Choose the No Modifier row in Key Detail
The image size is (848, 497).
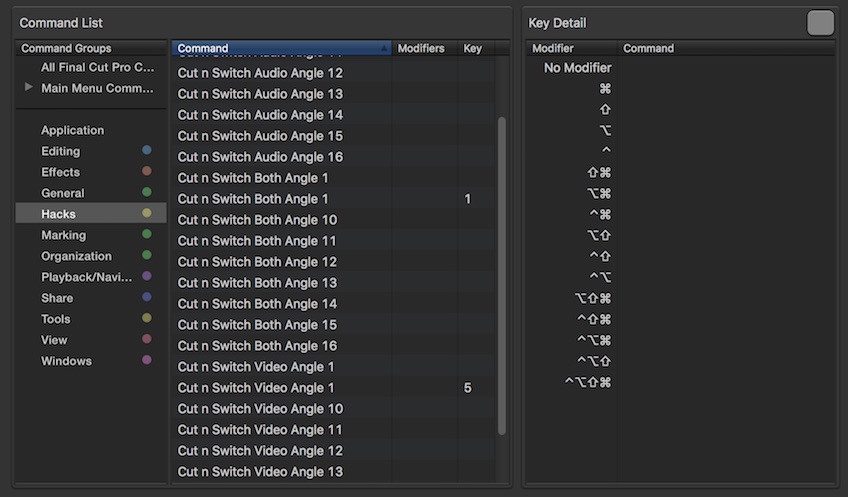577,68
